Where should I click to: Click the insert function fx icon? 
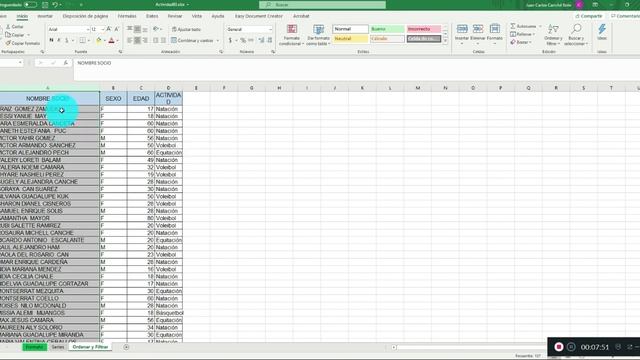tap(65, 63)
